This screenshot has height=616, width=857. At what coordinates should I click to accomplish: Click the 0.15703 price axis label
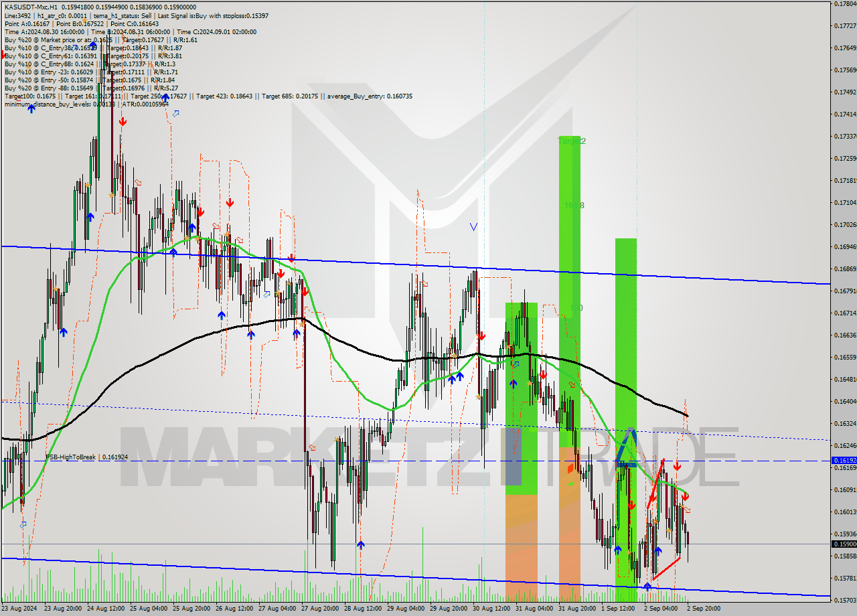(845, 601)
